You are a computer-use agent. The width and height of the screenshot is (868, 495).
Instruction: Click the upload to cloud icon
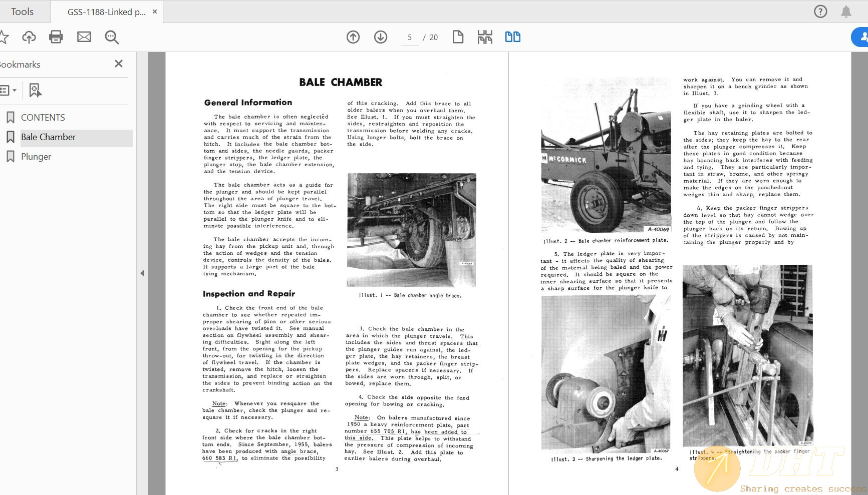(x=29, y=37)
